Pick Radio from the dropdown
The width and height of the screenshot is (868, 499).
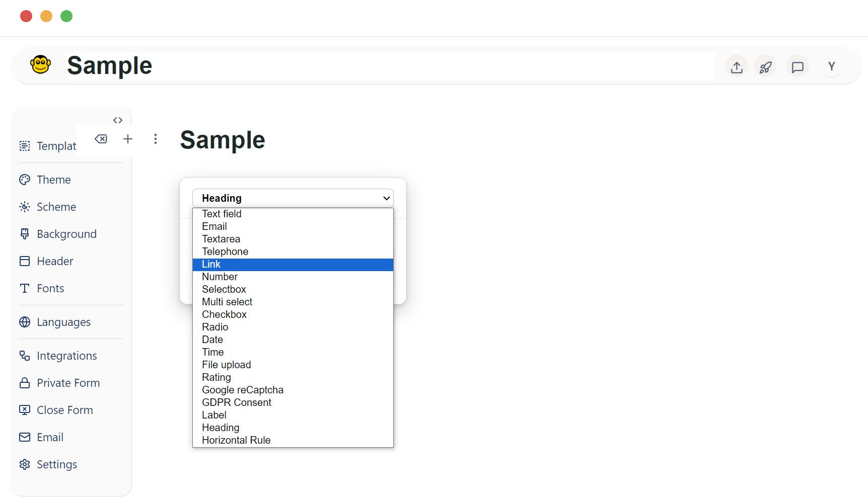click(293, 327)
